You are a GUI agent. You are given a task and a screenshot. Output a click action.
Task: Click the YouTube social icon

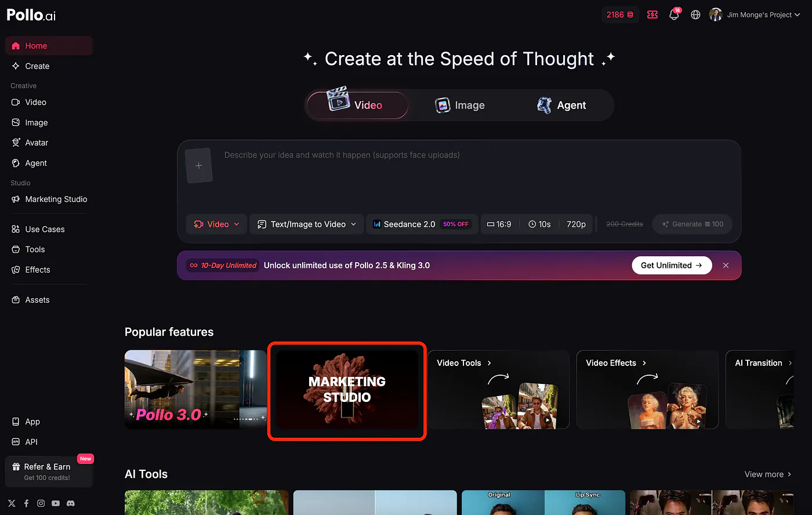coord(56,503)
